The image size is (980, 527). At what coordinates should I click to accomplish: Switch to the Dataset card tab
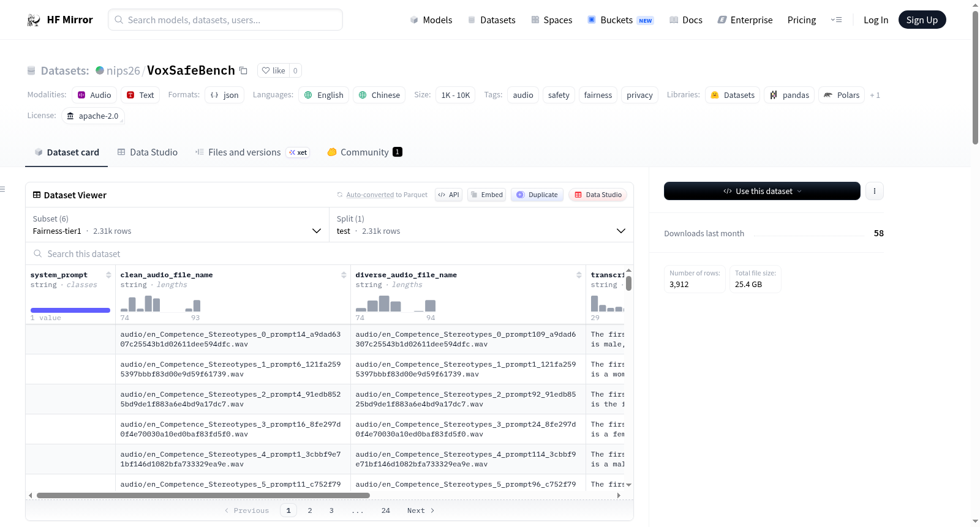(66, 152)
